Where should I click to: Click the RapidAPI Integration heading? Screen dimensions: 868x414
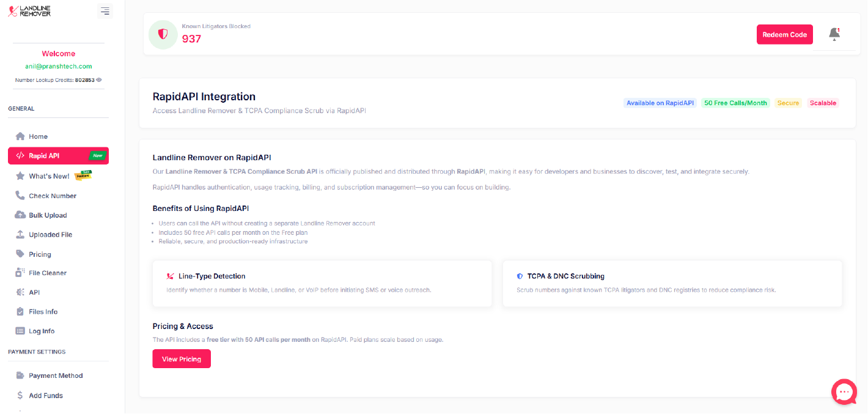click(204, 97)
